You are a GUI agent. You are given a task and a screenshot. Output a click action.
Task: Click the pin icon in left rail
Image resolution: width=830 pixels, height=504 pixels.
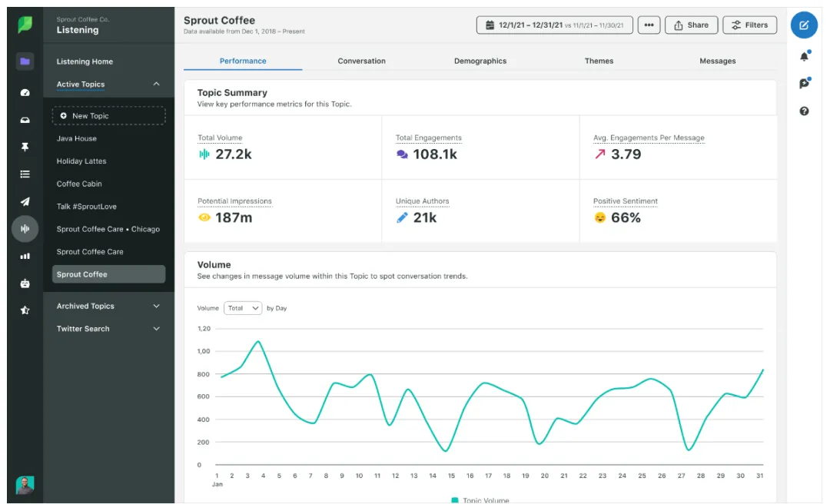point(25,148)
